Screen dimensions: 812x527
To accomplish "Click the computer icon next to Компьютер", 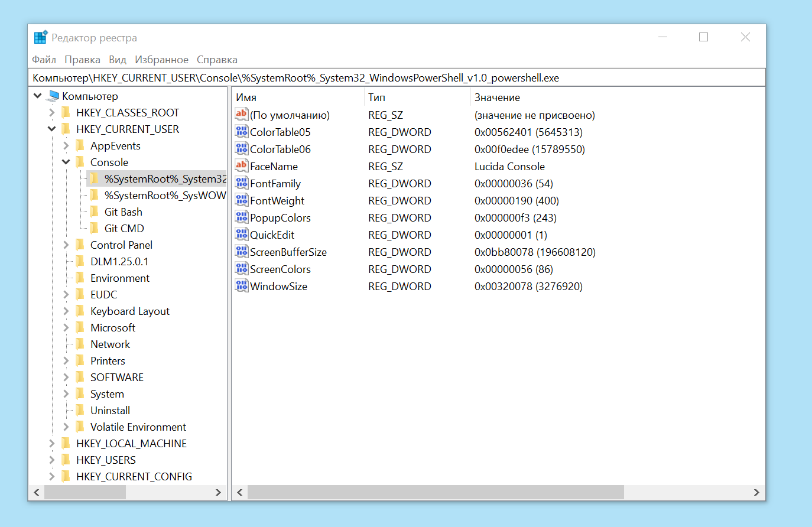I will tap(53, 96).
